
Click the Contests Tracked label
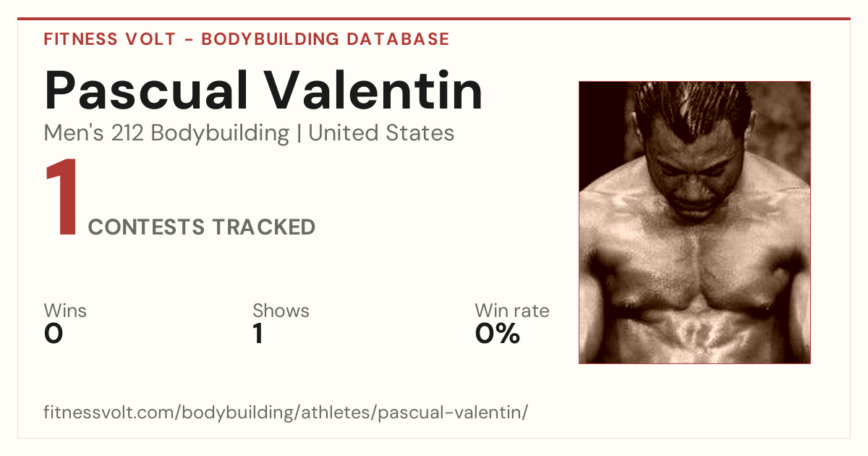[x=202, y=227]
